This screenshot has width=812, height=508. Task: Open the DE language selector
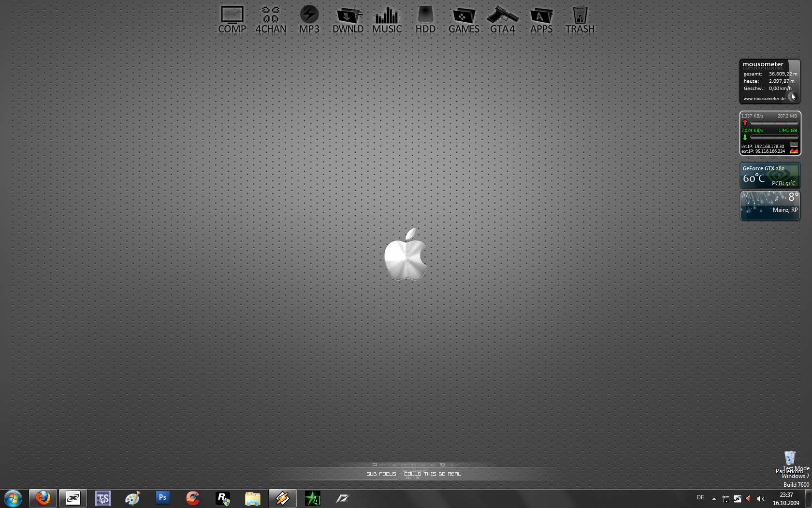(701, 498)
